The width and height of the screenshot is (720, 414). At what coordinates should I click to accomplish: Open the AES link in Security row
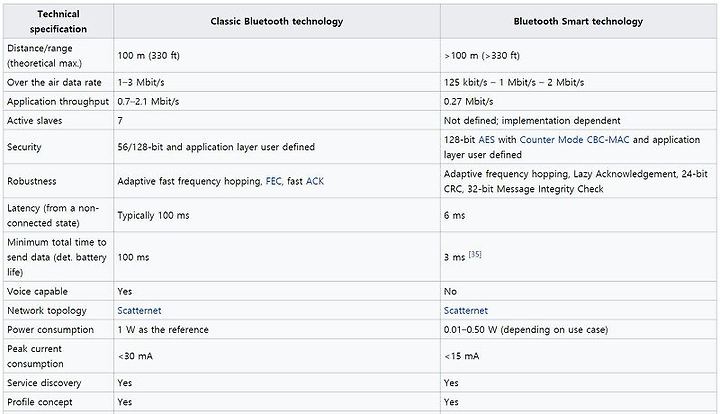pyautogui.click(x=486, y=140)
